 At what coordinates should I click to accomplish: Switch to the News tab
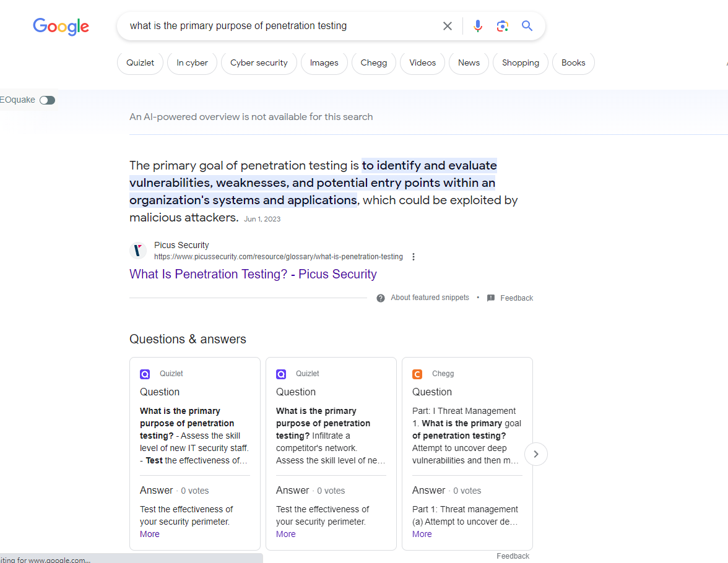[469, 62]
